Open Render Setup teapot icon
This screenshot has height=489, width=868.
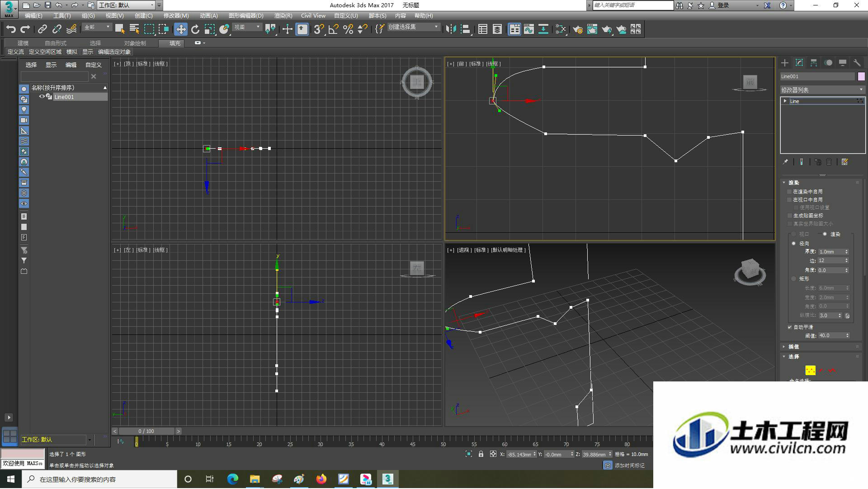[x=578, y=29]
